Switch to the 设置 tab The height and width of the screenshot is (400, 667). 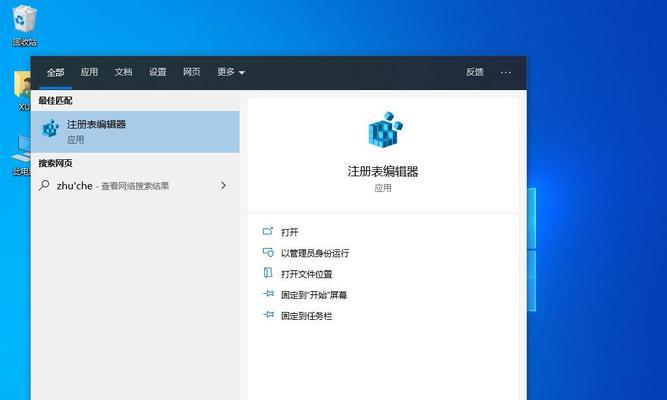tap(157, 72)
